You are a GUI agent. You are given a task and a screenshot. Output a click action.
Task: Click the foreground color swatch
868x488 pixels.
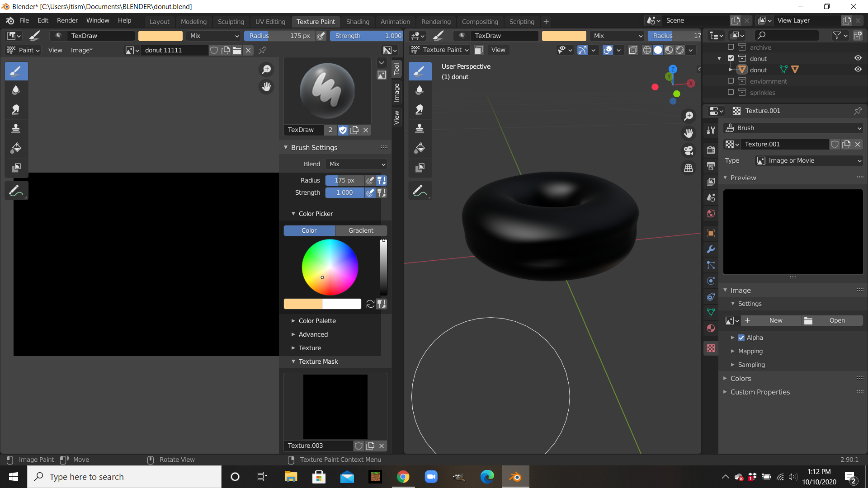(303, 304)
